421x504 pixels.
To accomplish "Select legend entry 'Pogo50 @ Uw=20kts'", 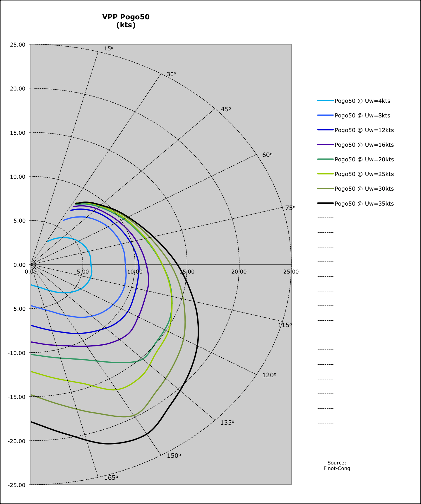I will 356,159.
